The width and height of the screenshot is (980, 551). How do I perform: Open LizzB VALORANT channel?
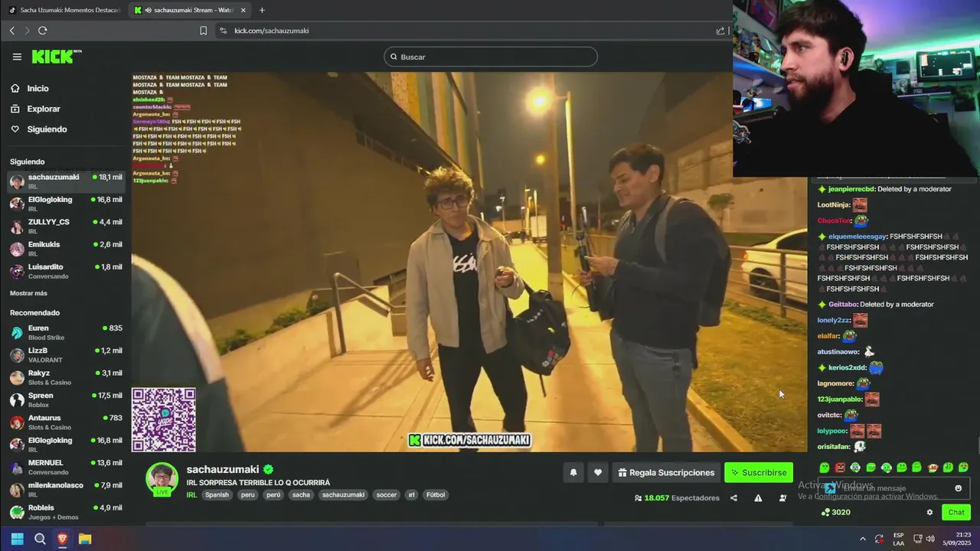coord(66,355)
